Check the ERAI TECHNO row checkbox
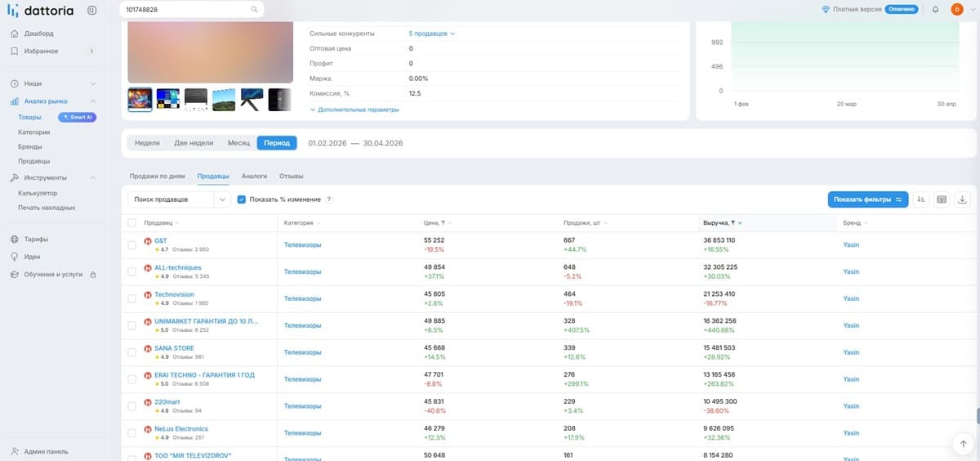Image resolution: width=980 pixels, height=461 pixels. [132, 379]
